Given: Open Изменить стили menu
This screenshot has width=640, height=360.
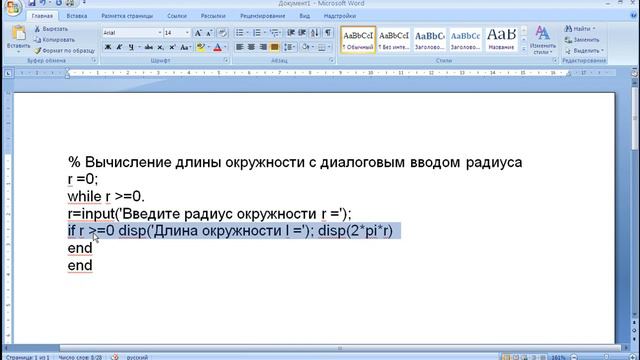Looking at the screenshot, I should point(542,40).
